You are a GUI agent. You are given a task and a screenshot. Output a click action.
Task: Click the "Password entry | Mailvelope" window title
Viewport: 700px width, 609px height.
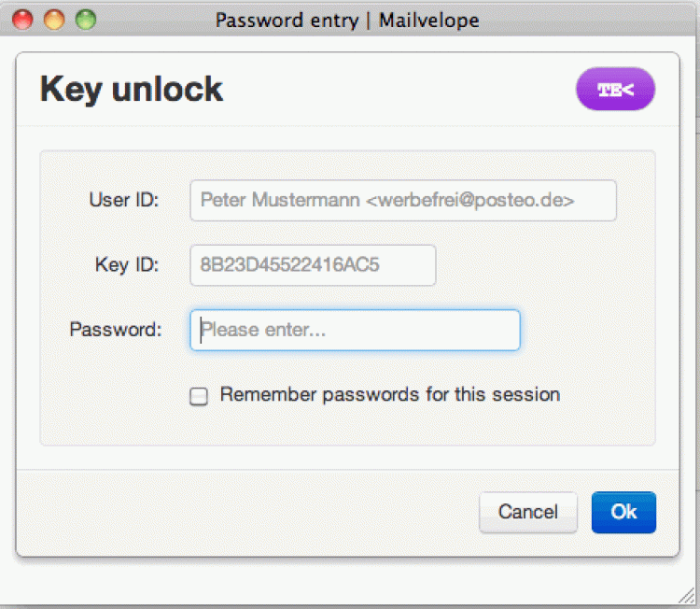click(x=347, y=20)
